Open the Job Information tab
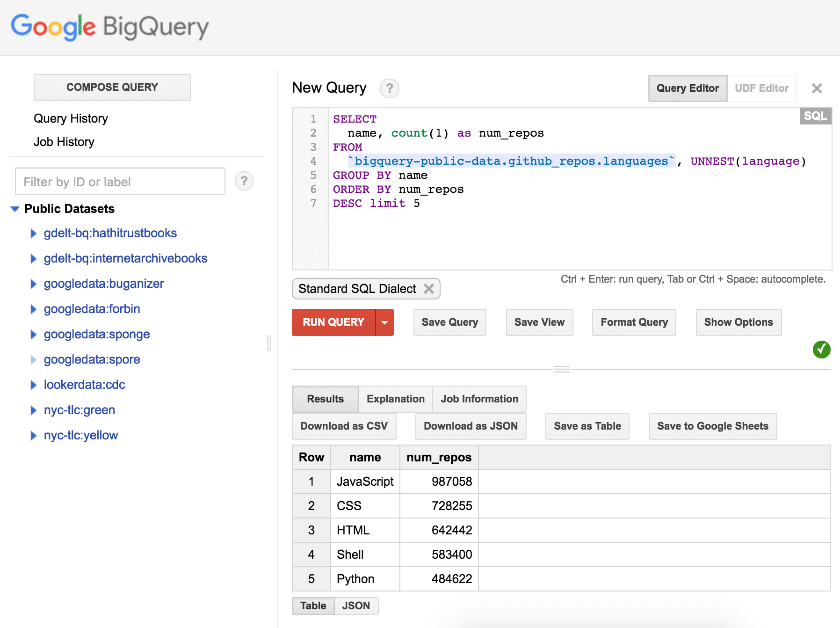 pos(479,399)
